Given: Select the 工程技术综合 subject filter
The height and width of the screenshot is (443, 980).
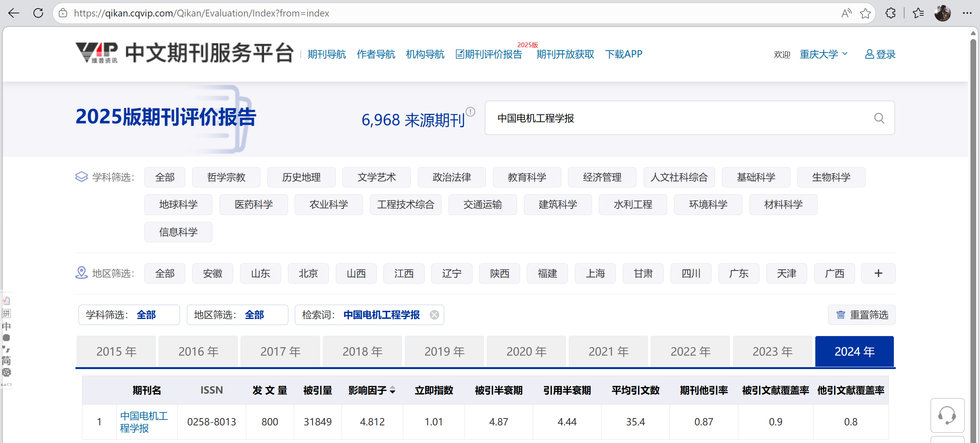Looking at the screenshot, I should (405, 205).
